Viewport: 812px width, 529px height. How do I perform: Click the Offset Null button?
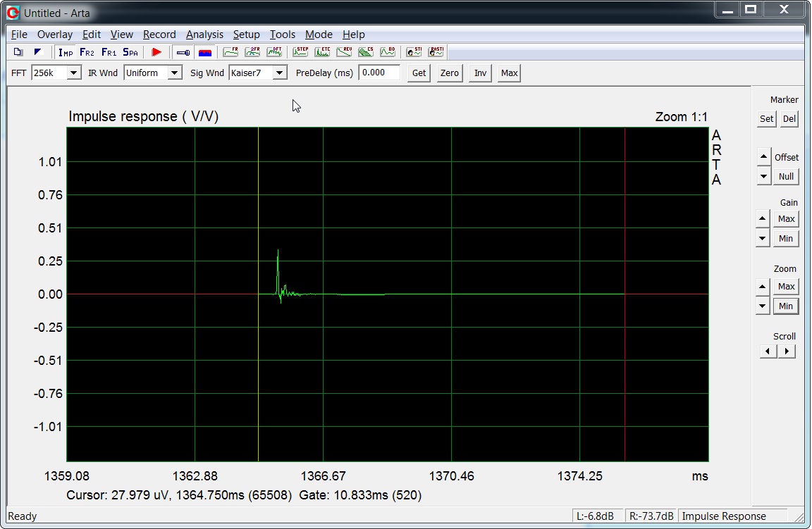786,177
